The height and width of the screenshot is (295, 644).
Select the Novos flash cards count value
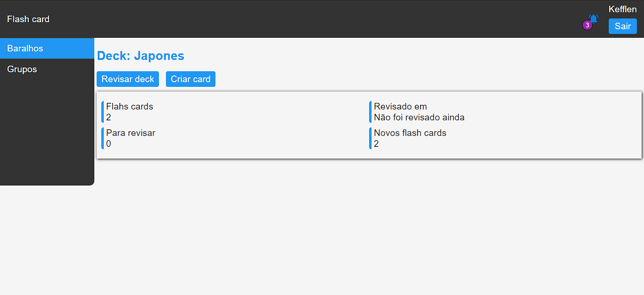point(377,144)
